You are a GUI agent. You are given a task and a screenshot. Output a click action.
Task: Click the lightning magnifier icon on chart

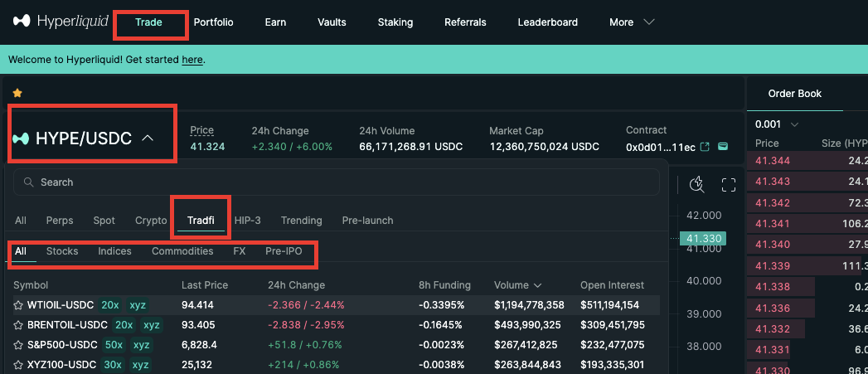coord(696,184)
